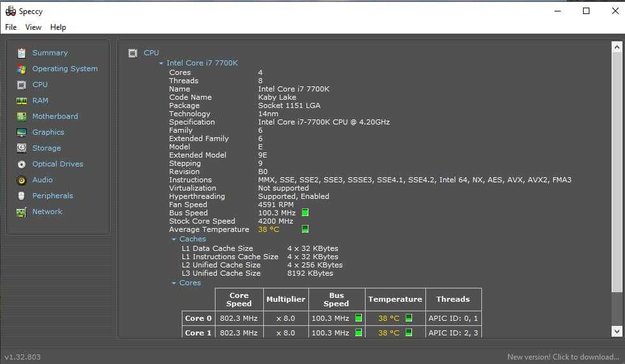This screenshot has height=364, width=625.
Task: Click the Motherboard icon in sidebar
Action: coord(22,116)
